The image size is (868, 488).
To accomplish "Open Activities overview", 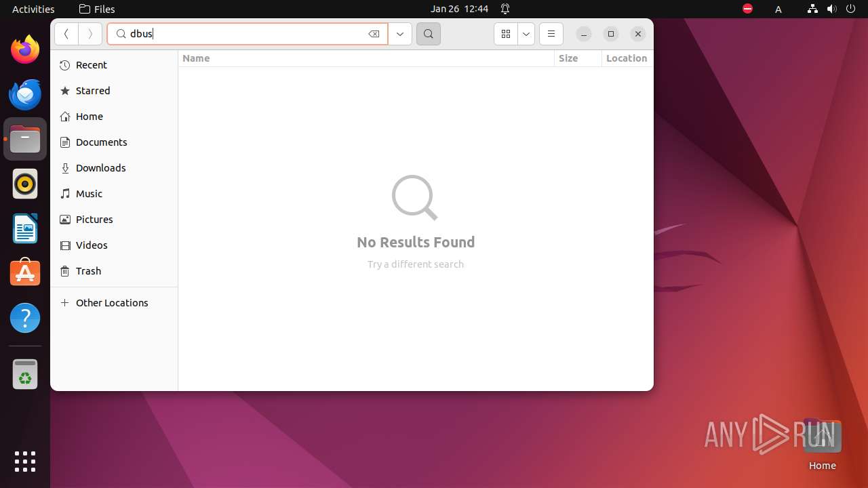I will pos(33,9).
